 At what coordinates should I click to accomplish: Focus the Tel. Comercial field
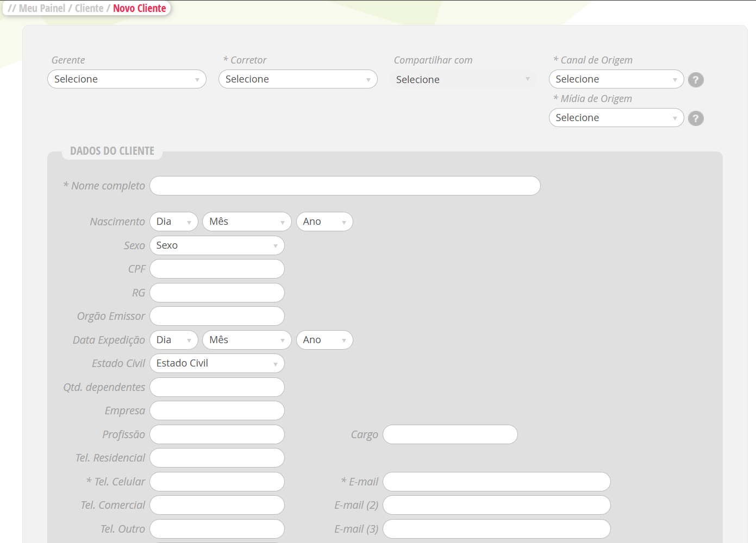coord(217,505)
